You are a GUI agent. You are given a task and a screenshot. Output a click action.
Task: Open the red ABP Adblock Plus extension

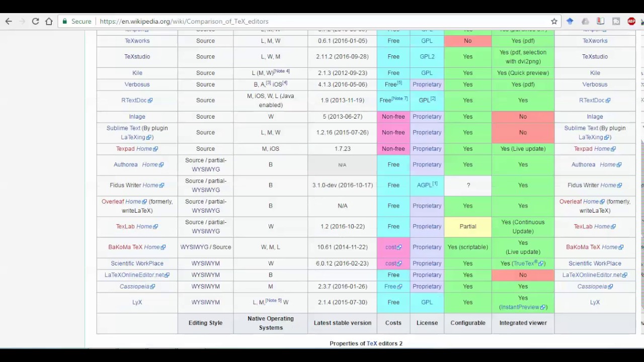(x=631, y=21)
